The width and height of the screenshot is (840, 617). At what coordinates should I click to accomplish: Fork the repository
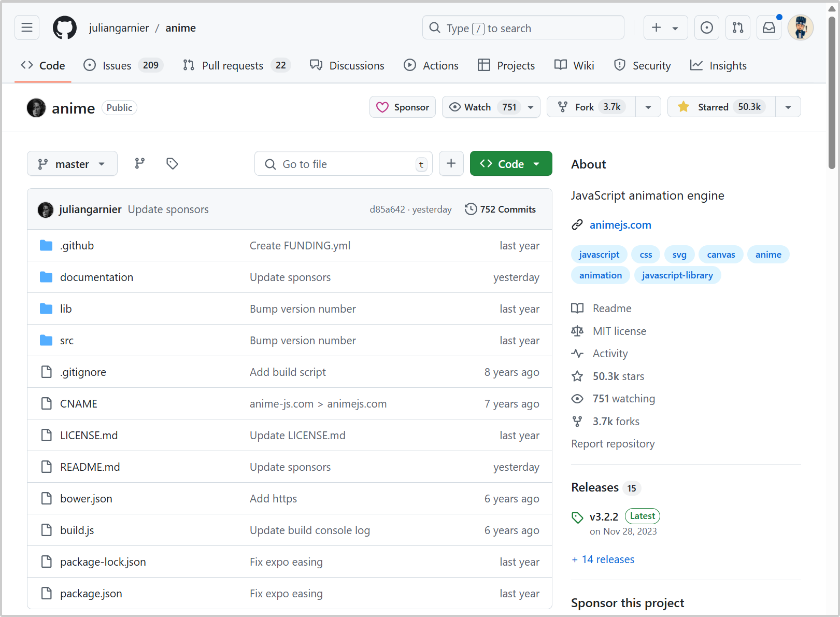click(x=591, y=107)
